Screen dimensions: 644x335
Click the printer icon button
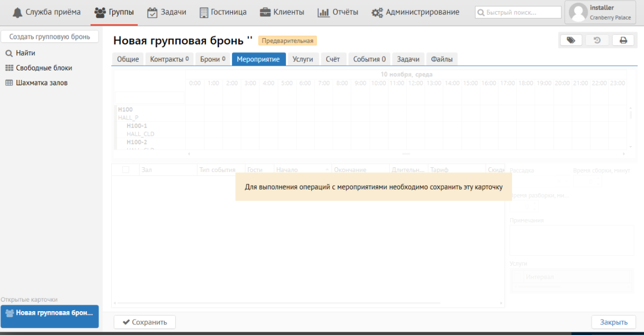click(x=623, y=40)
